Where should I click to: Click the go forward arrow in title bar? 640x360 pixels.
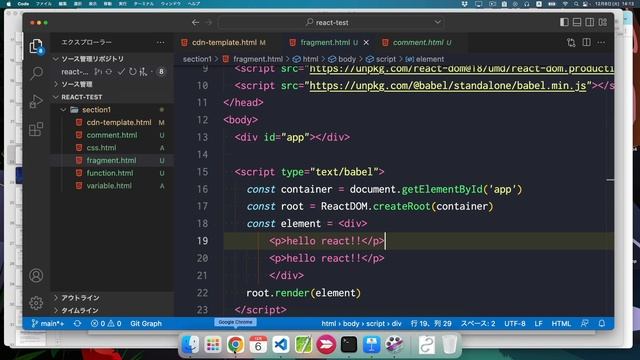click(209, 22)
